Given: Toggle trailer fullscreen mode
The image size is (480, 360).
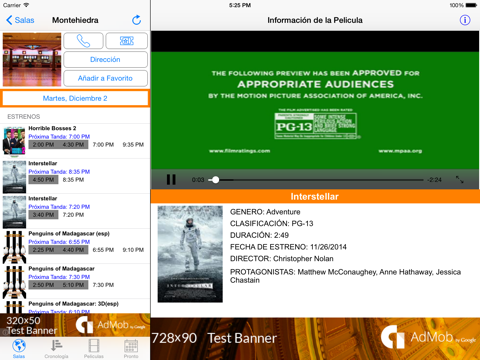Looking at the screenshot, I should click(x=460, y=180).
